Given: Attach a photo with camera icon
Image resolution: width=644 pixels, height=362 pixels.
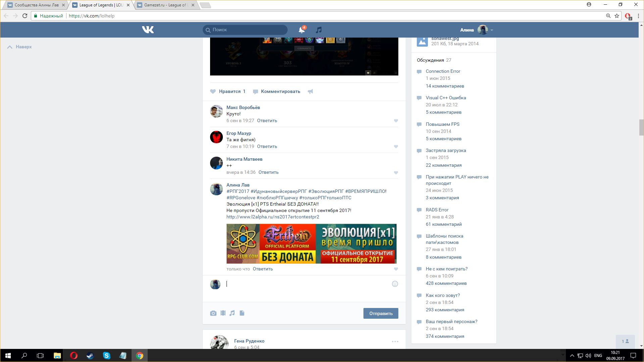Looking at the screenshot, I should (213, 313).
